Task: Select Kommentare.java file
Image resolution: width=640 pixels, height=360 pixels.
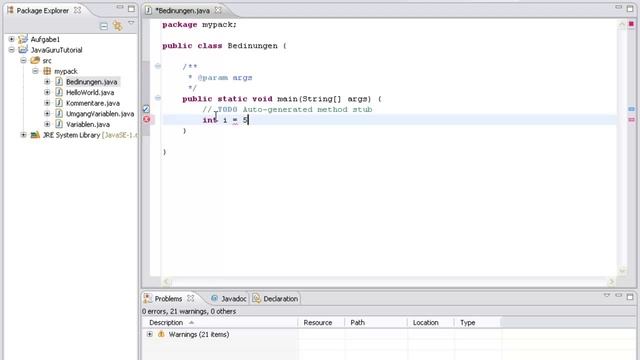Action: (x=93, y=103)
